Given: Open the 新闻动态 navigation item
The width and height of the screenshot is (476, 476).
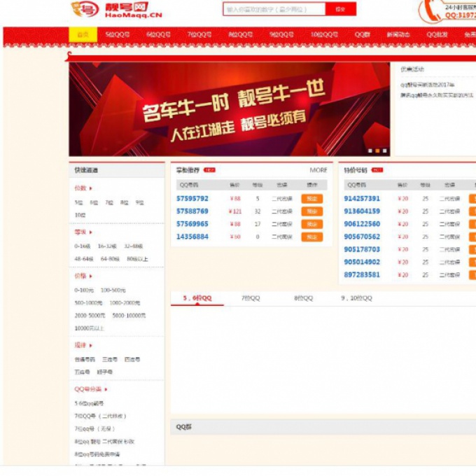Looking at the screenshot, I should [x=398, y=34].
